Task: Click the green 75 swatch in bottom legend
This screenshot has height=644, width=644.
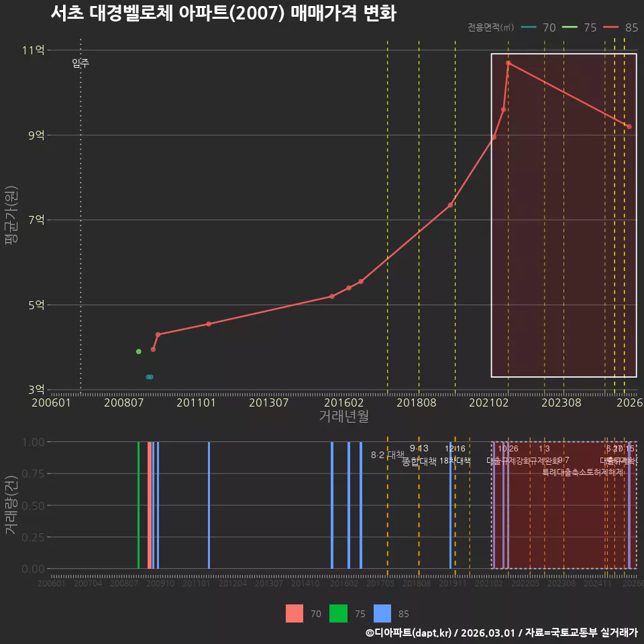Action: (338, 613)
